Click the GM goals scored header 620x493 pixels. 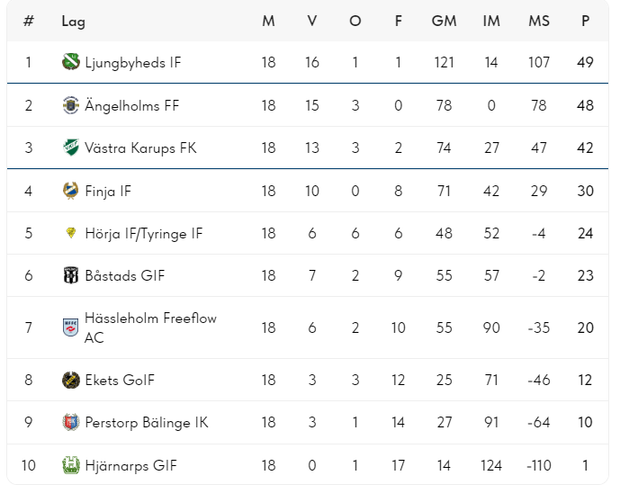[444, 21]
